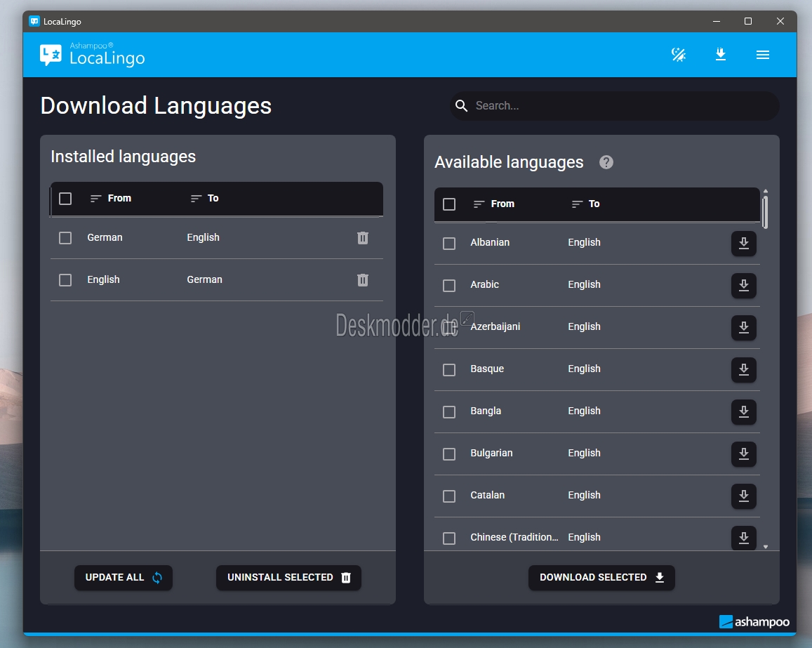Check the Arabic row checkbox
Viewport: 812px width, 648px height.
[449, 286]
